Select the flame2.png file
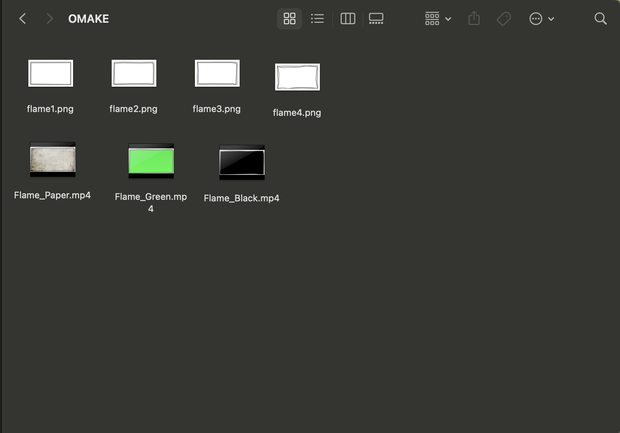This screenshot has height=433, width=620. [x=134, y=86]
